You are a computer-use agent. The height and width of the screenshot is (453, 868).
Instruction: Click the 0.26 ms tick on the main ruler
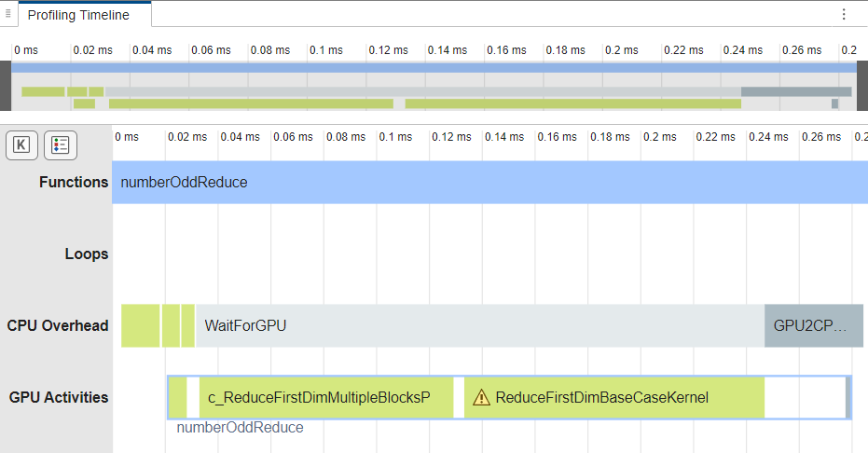click(x=821, y=137)
